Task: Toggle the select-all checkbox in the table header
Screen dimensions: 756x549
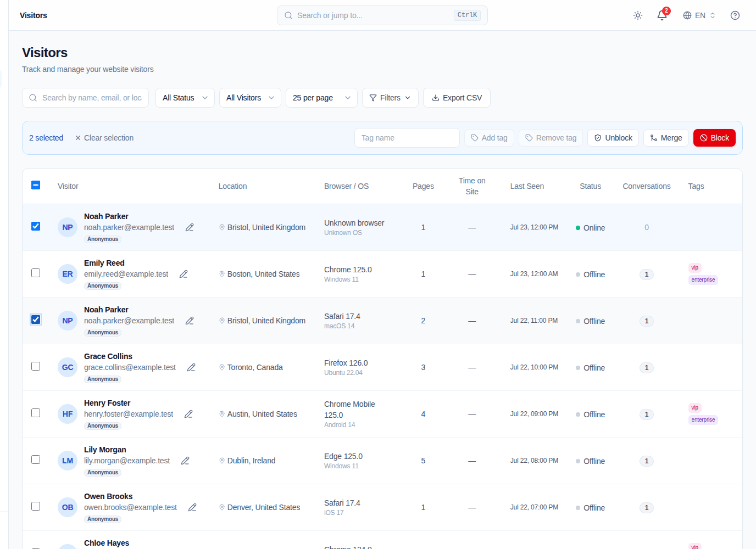Action: (x=36, y=185)
